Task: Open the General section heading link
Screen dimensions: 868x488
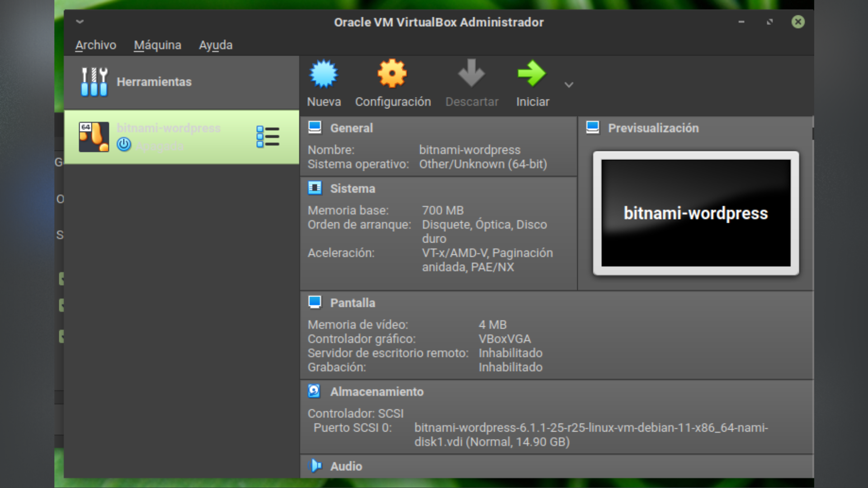Action: point(351,128)
